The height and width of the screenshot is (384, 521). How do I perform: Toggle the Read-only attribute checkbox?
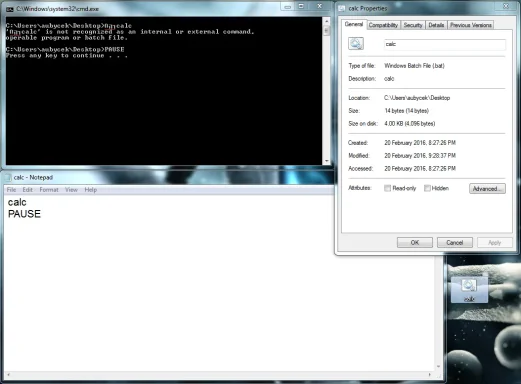tap(387, 188)
